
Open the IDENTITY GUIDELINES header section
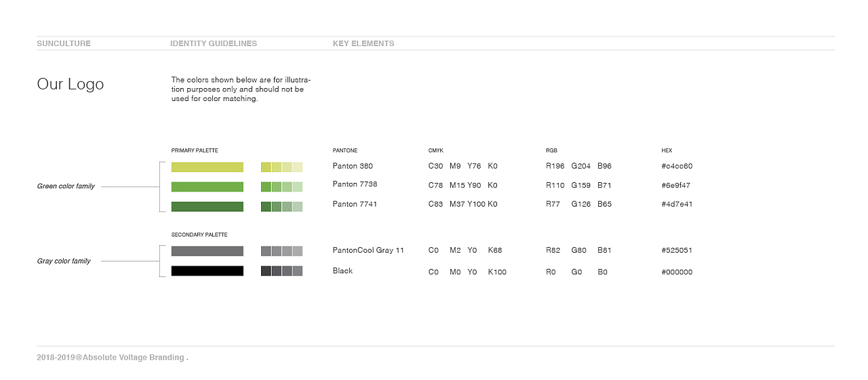(214, 43)
